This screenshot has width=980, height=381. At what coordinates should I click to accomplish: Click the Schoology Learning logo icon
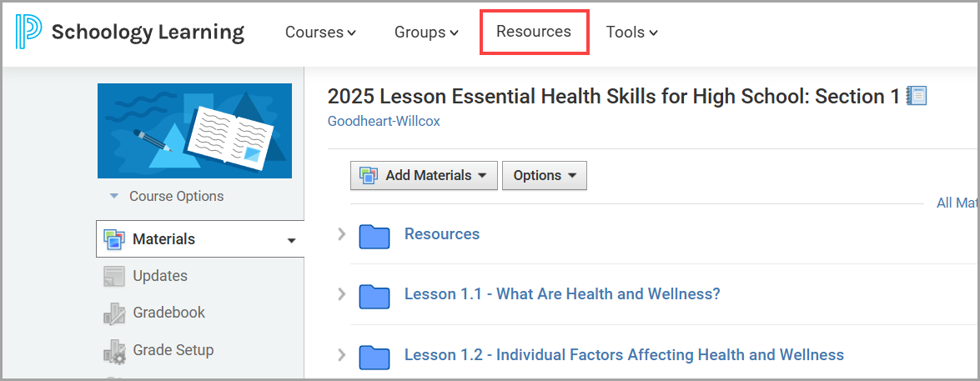click(x=28, y=33)
